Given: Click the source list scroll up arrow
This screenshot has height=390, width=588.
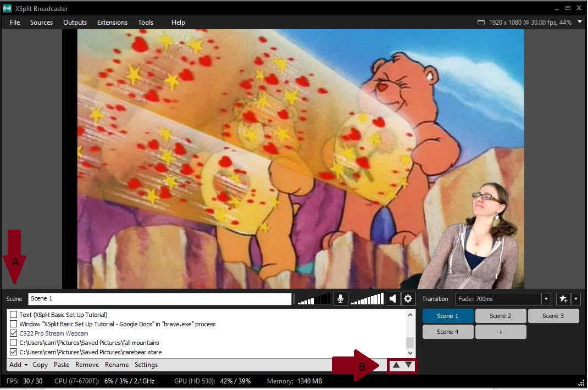Looking at the screenshot, I should (411, 315).
